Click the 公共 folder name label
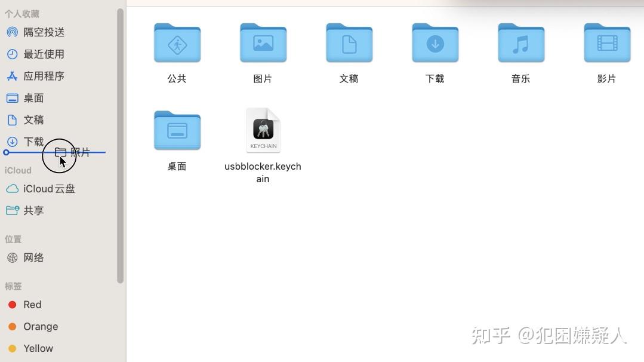This screenshot has width=644, height=362. tap(177, 78)
